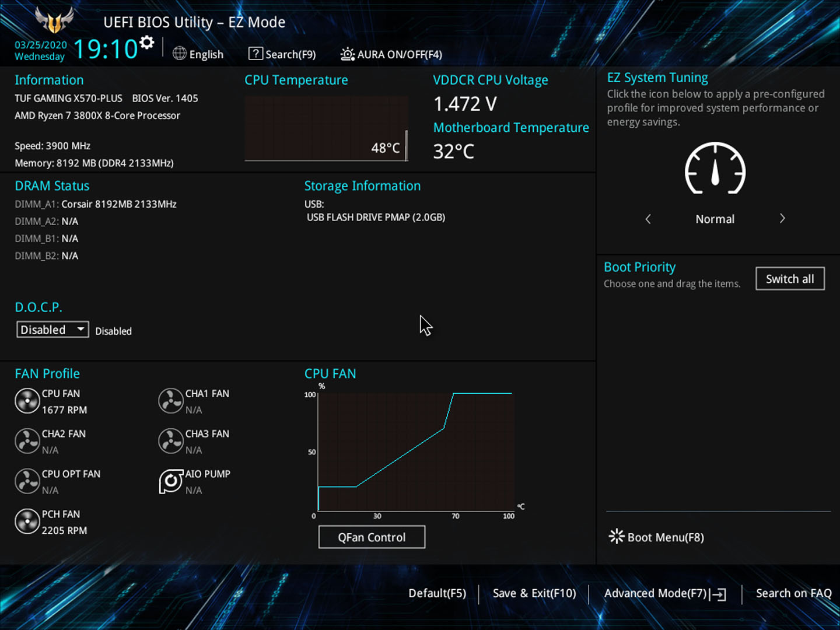Open Boot Menu (F8)
840x630 pixels.
[657, 537]
